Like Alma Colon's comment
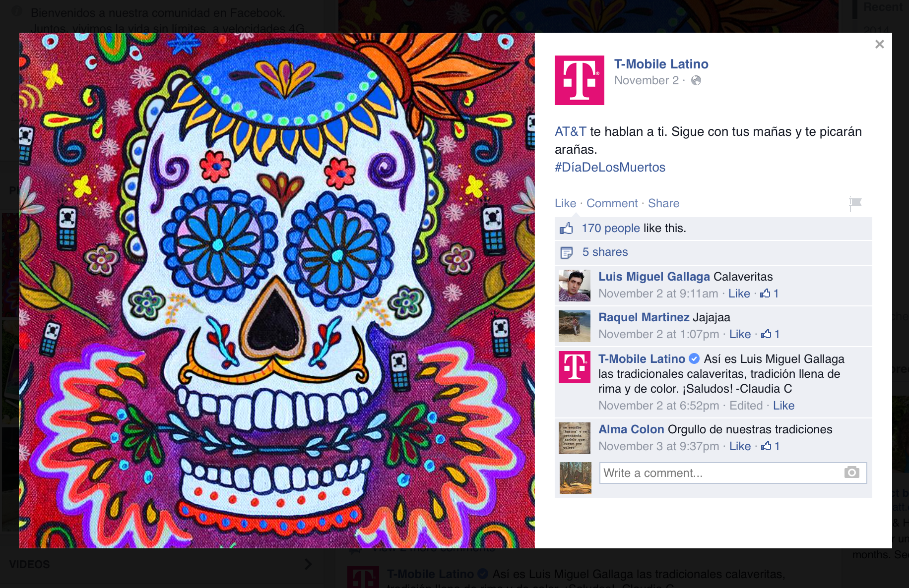The height and width of the screenshot is (588, 909). 740,446
